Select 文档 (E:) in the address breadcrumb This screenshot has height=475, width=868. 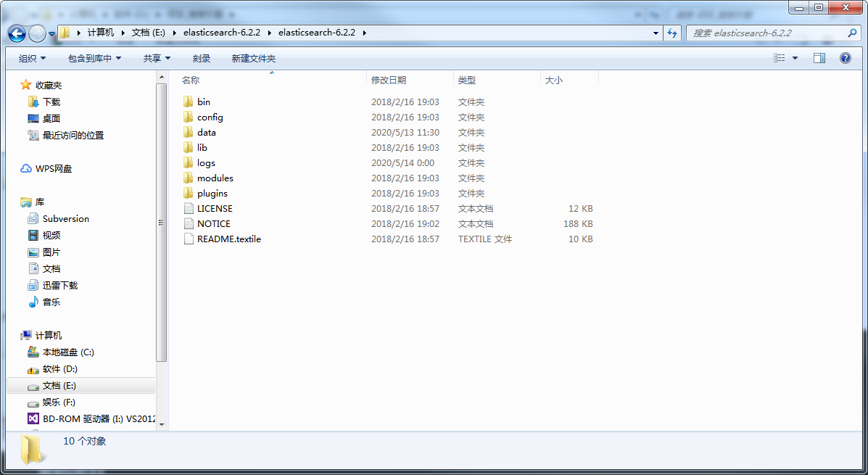(149, 33)
